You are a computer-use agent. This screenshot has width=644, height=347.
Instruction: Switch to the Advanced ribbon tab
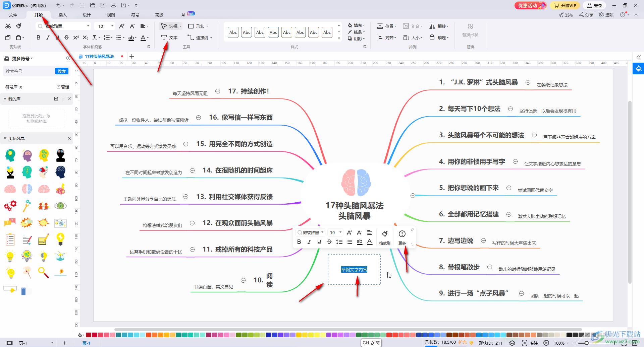(159, 15)
